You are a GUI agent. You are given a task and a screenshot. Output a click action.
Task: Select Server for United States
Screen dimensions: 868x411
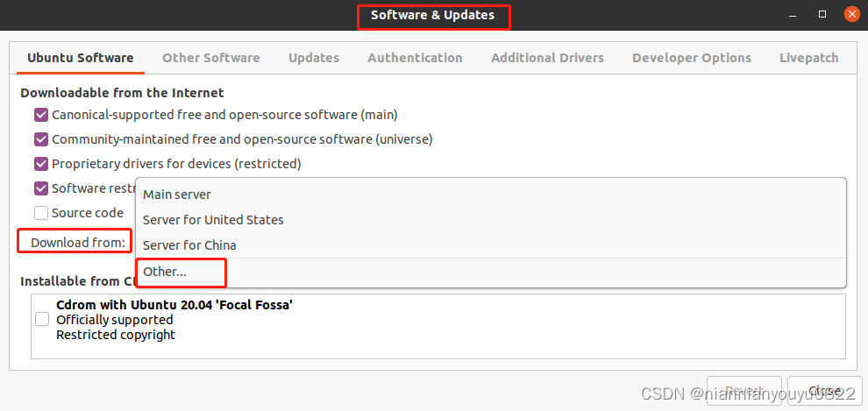pyautogui.click(x=490, y=220)
